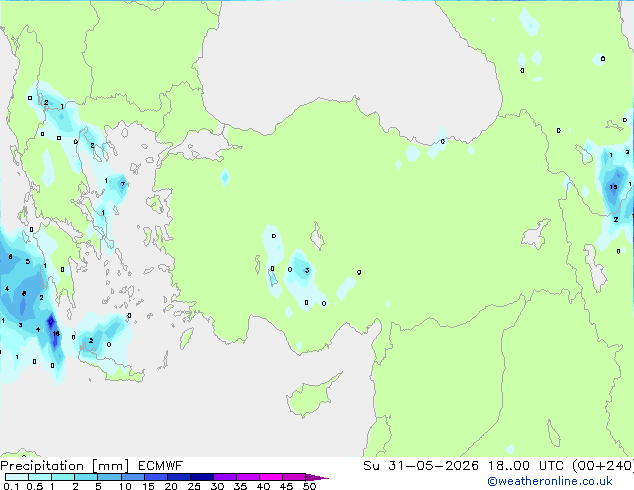The image size is (634, 490).
Task: Click the '18' precipitation value on map
Action: pyautogui.click(x=56, y=334)
